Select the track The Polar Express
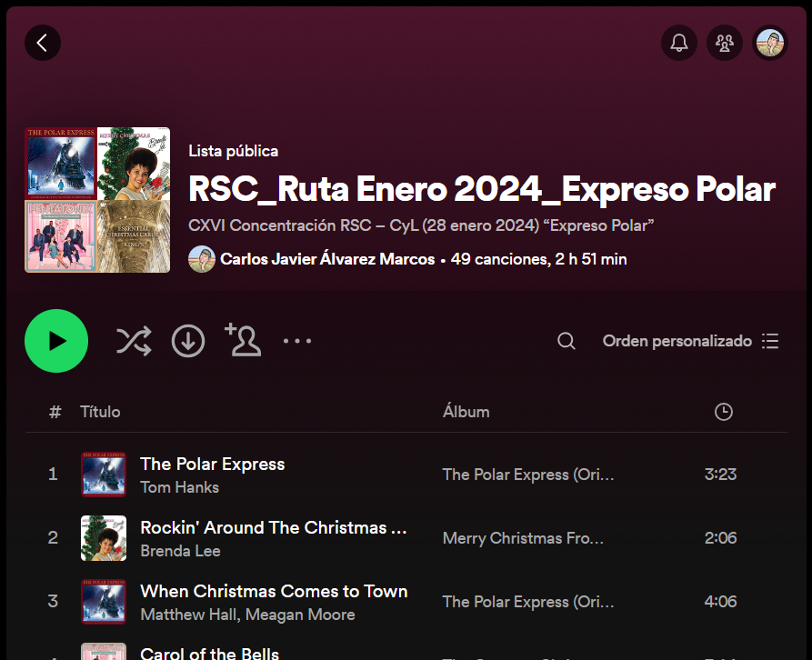The image size is (812, 660). 213,464
